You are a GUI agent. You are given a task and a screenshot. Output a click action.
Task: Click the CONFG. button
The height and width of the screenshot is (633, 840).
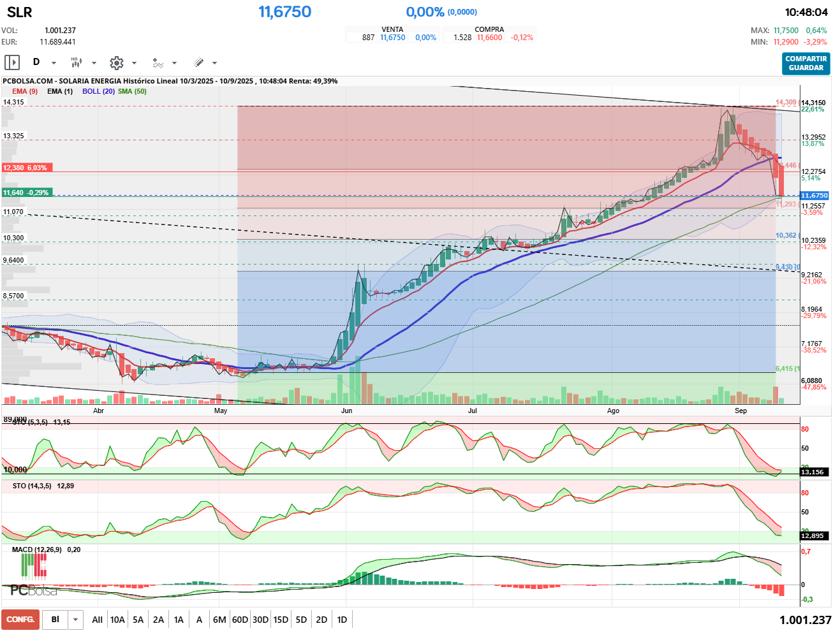20,620
